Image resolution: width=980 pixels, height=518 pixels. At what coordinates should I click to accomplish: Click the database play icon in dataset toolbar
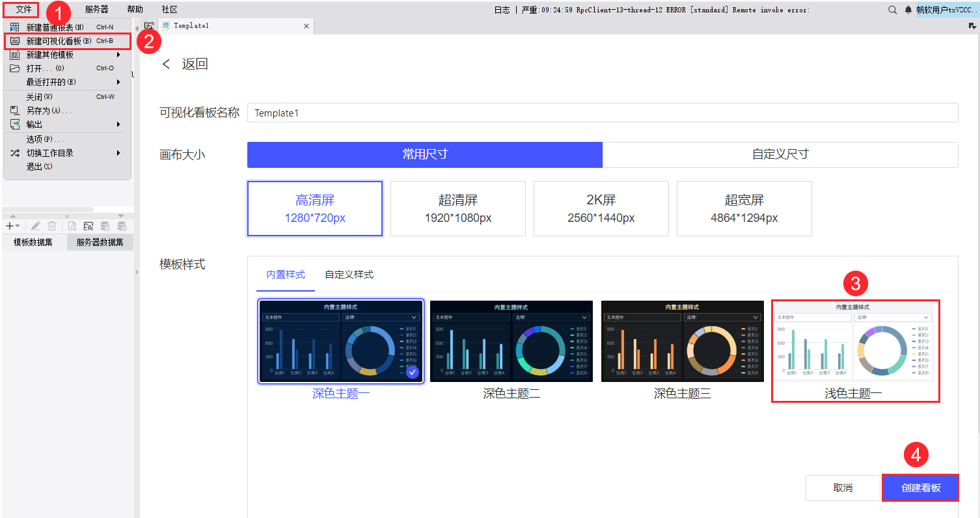pos(105,226)
